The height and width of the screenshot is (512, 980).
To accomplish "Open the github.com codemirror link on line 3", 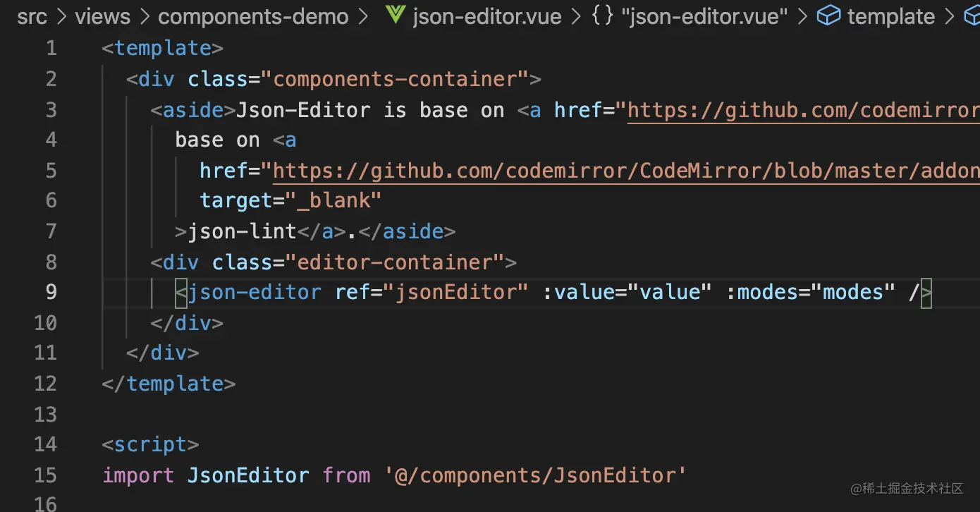I will click(803, 110).
